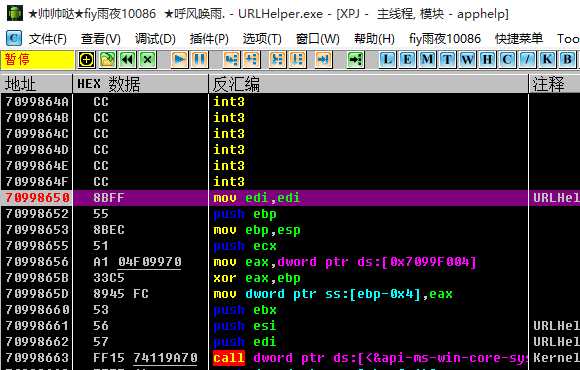Click the 反汇编 column header
The image size is (580, 370).
pyautogui.click(x=368, y=84)
